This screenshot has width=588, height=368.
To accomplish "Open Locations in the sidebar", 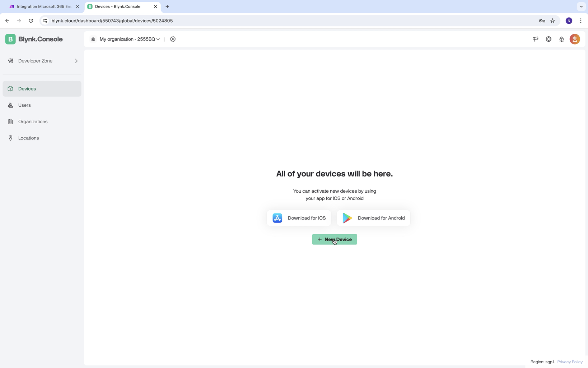I will 42,138.
